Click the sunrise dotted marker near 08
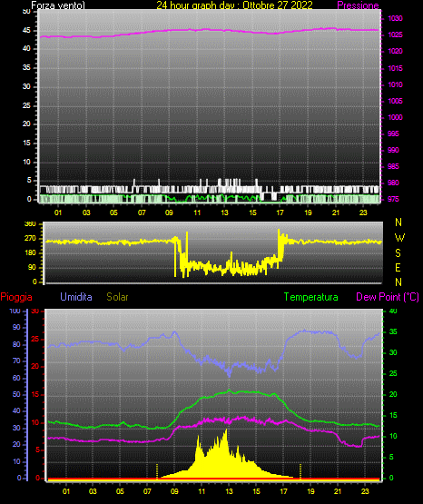The height and width of the screenshot is (504, 423). [157, 471]
